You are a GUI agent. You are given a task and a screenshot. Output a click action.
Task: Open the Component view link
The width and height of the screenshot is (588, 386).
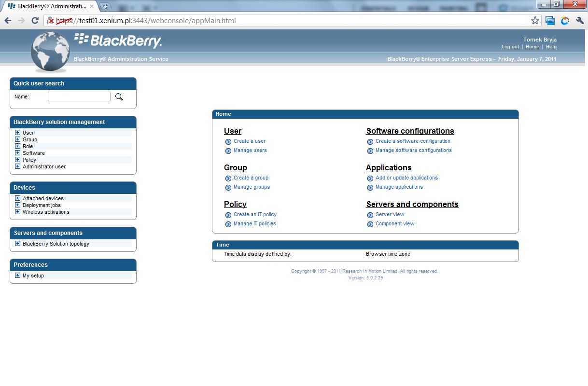[395, 224]
